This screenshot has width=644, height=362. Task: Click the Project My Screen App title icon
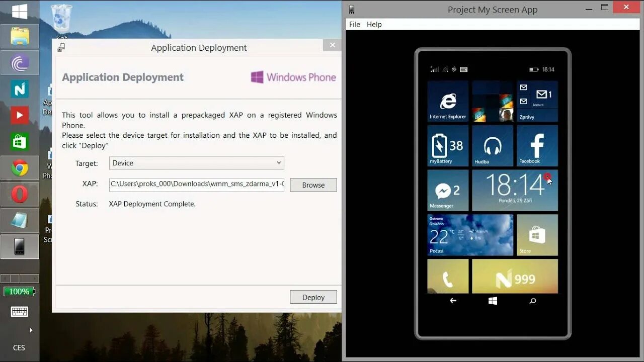pyautogui.click(x=351, y=9)
